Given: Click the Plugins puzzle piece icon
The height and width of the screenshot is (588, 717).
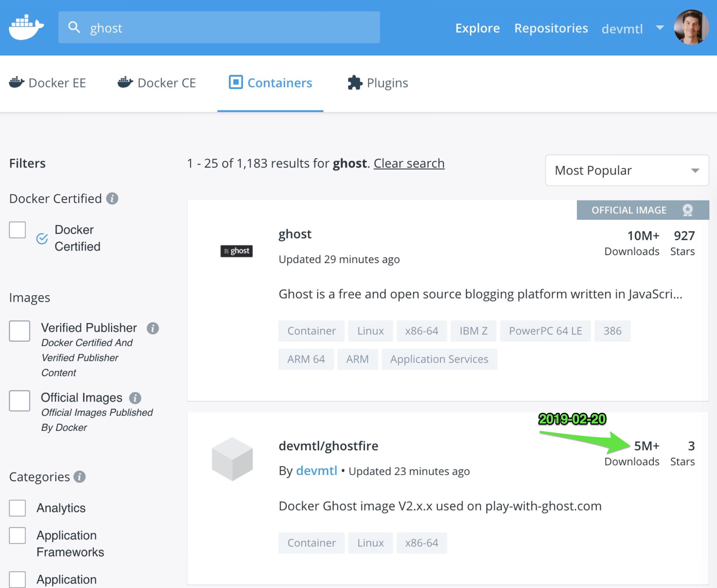Looking at the screenshot, I should click(x=355, y=83).
